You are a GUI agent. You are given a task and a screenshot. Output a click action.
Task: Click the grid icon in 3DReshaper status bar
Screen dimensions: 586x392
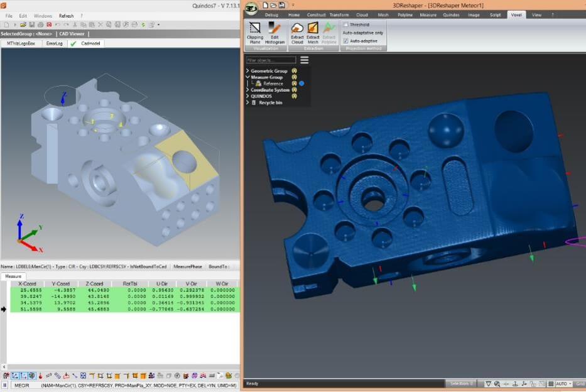pos(551,384)
